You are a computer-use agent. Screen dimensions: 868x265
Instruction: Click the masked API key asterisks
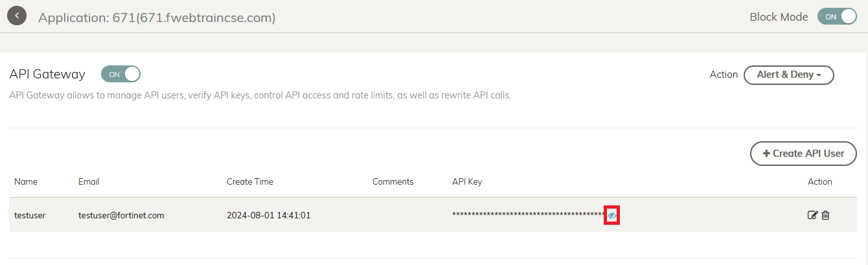point(529,214)
